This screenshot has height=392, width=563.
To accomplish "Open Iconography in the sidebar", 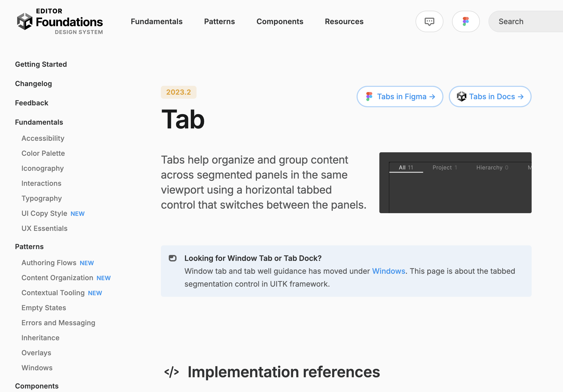I will [43, 168].
